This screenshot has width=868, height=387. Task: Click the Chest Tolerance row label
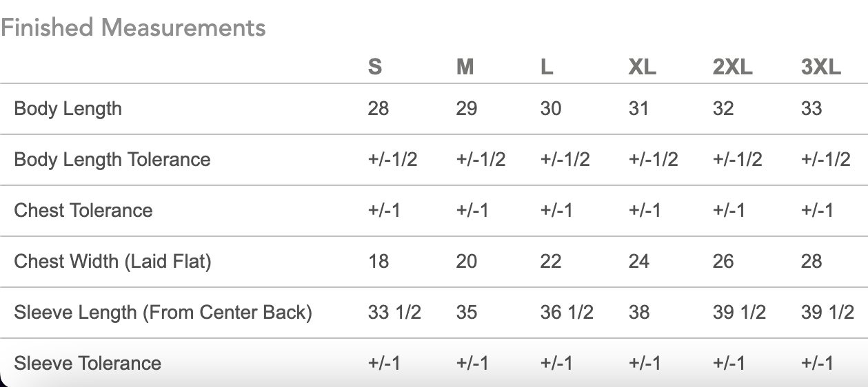[x=83, y=211]
